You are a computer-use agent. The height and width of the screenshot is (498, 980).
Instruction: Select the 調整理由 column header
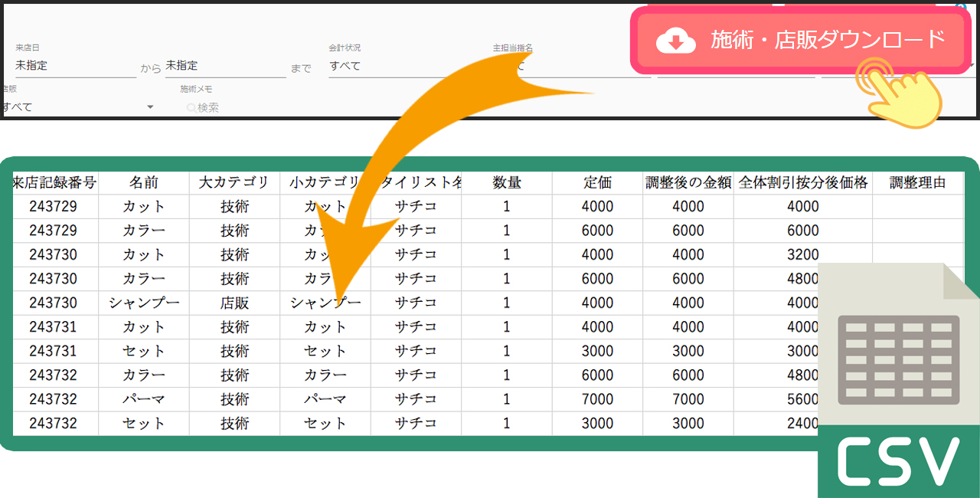click(917, 182)
